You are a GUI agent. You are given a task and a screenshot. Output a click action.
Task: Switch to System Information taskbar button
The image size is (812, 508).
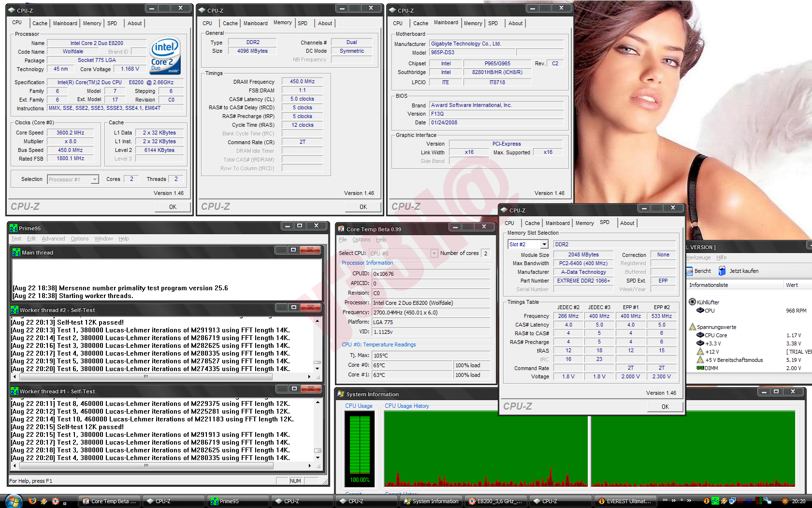[431, 501]
